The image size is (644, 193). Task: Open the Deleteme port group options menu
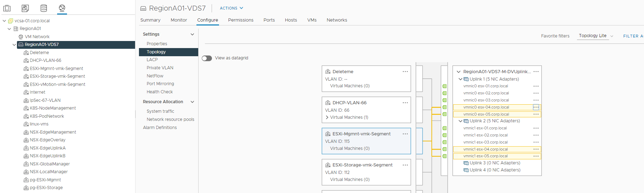(405, 71)
